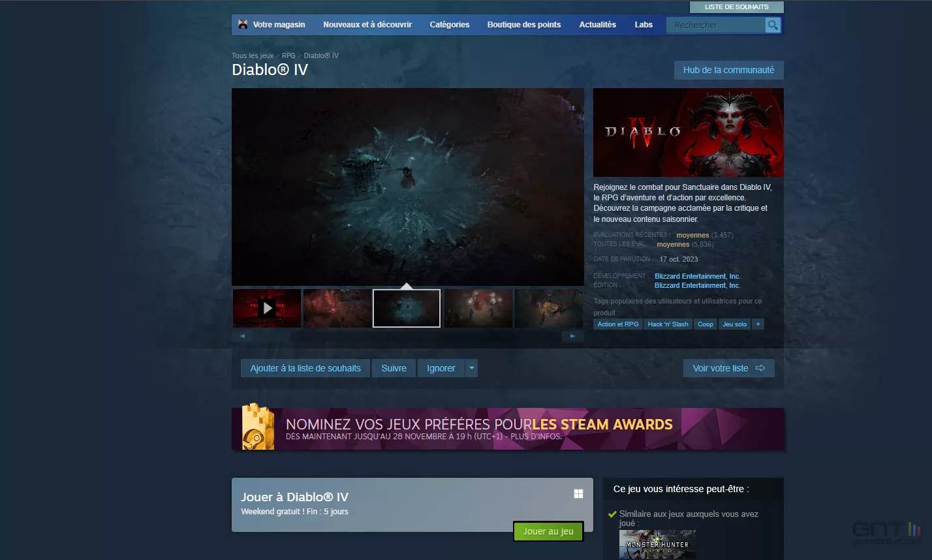Screen dimensions: 932x560
Task: Click Weekend gratuit ! Fin : 5 jours text
Action: [294, 512]
